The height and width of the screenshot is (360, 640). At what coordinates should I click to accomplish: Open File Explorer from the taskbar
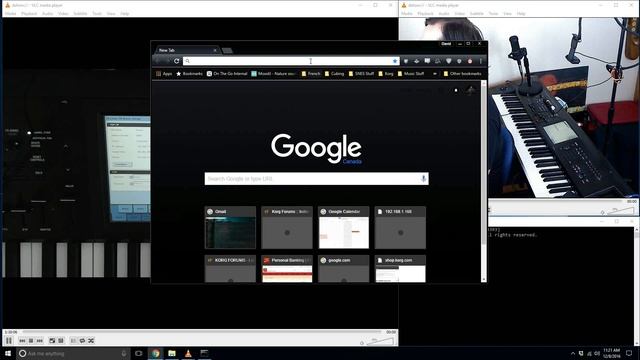click(x=172, y=353)
